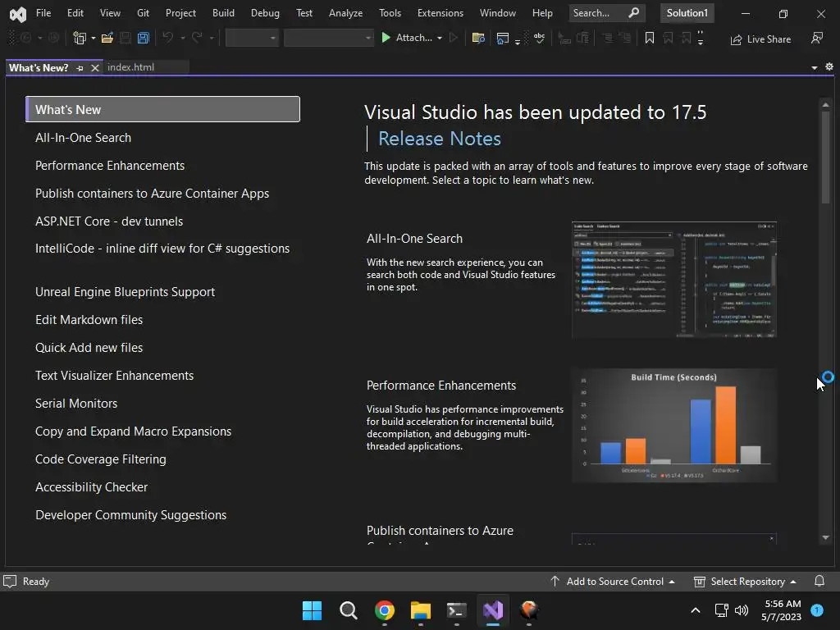The width and height of the screenshot is (840, 630).
Task: Click the search magnifier icon in title bar
Action: (x=634, y=13)
